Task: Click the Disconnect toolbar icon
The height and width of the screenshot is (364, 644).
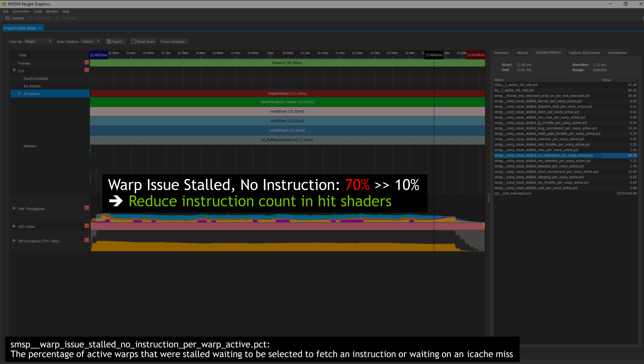Action: tap(30, 18)
